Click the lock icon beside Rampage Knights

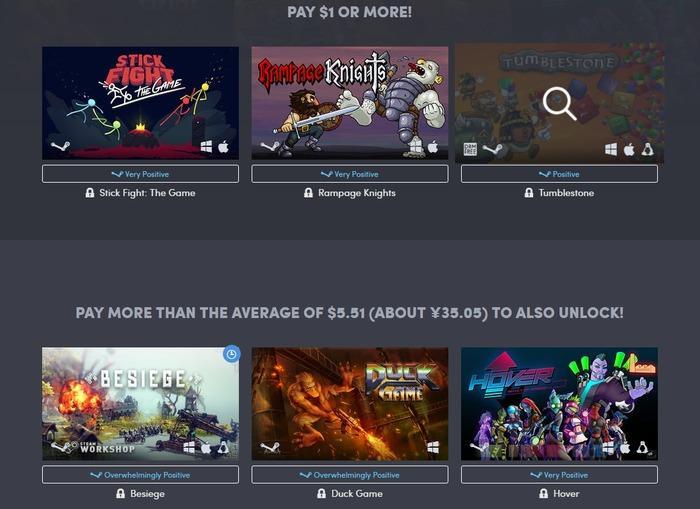(x=308, y=193)
